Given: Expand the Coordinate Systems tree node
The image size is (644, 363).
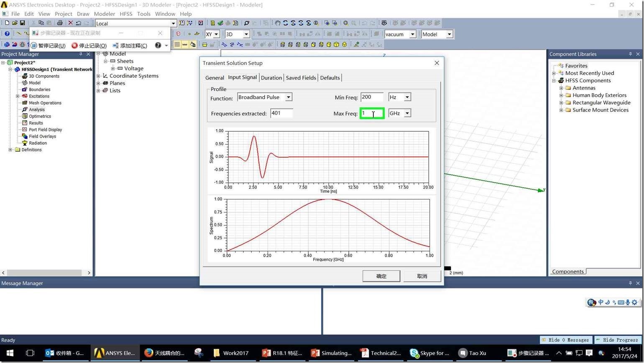Looking at the screenshot, I should click(99, 76).
